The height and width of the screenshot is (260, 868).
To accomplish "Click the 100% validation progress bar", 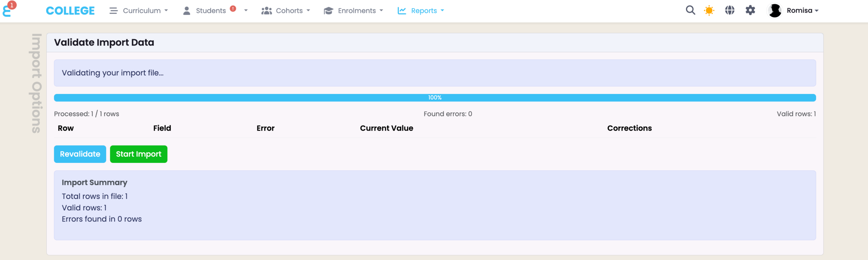I will pyautogui.click(x=435, y=98).
